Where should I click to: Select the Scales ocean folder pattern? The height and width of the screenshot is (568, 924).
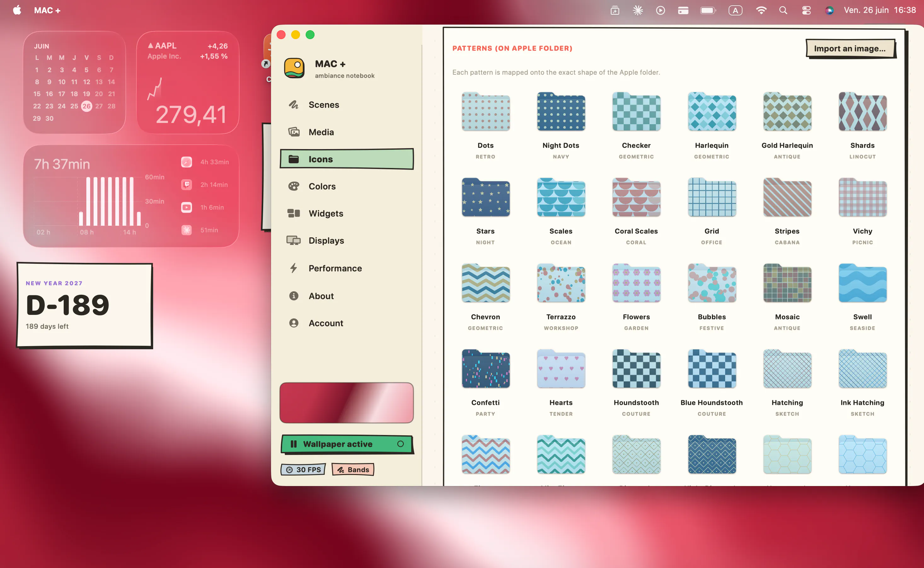click(x=561, y=197)
